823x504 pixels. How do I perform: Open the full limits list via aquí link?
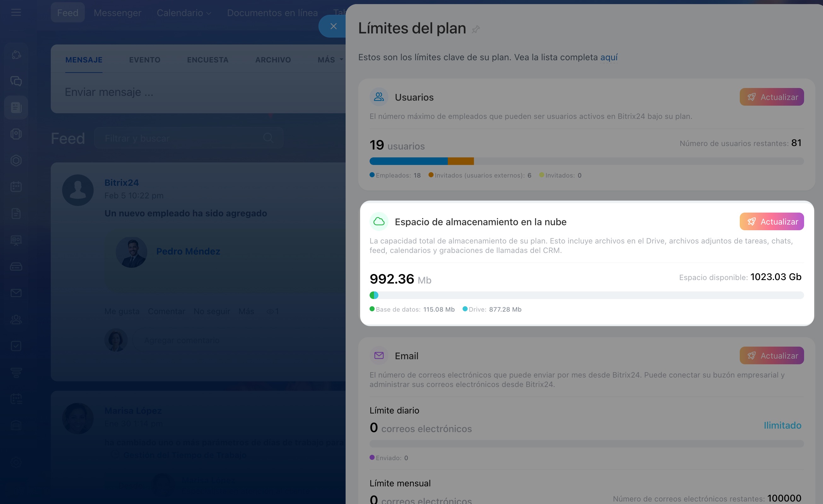click(x=609, y=57)
